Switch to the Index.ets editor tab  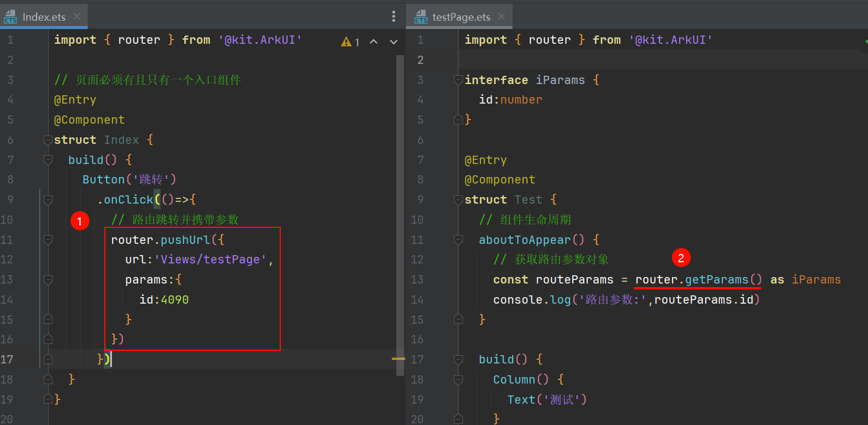pyautogui.click(x=43, y=17)
